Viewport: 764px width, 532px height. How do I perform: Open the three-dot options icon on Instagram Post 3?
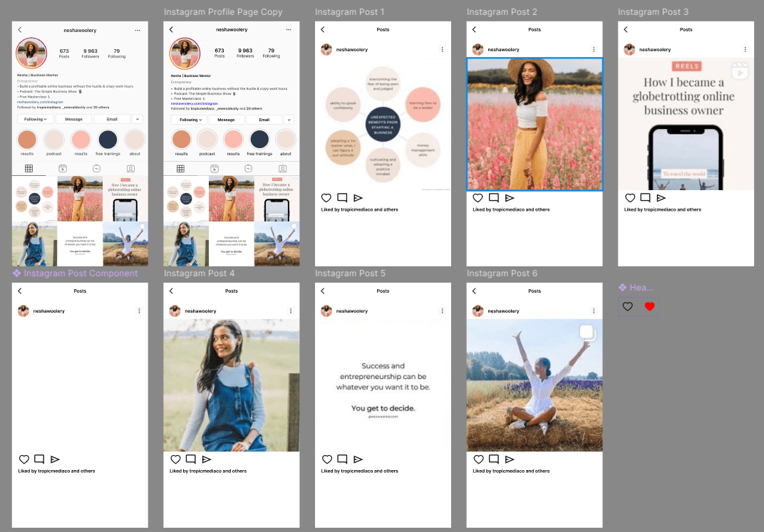click(745, 49)
